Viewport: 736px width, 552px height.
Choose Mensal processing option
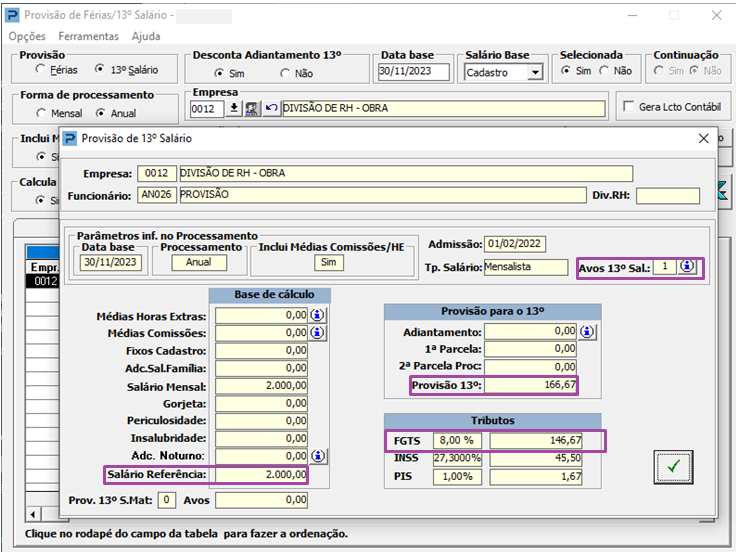coord(41,113)
